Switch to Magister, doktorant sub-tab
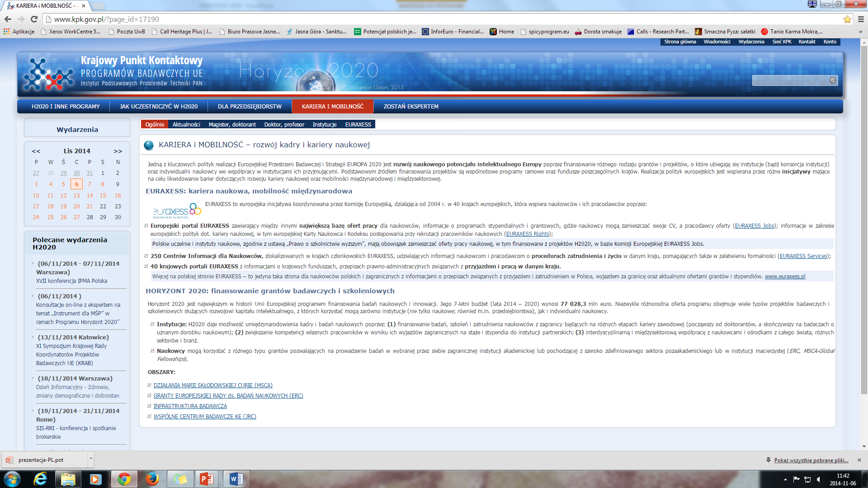Viewport: 868px width, 488px height. point(232,125)
